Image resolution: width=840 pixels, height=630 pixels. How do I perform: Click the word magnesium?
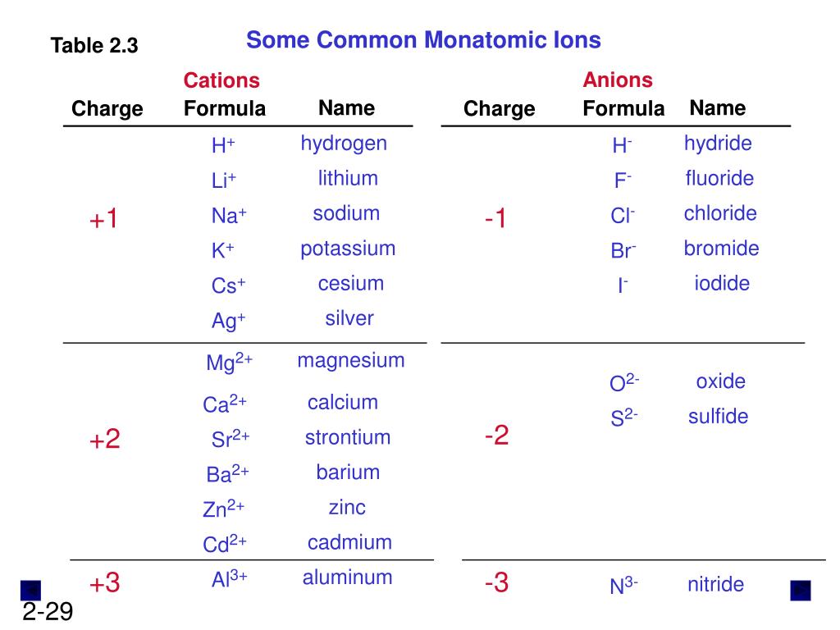click(351, 361)
